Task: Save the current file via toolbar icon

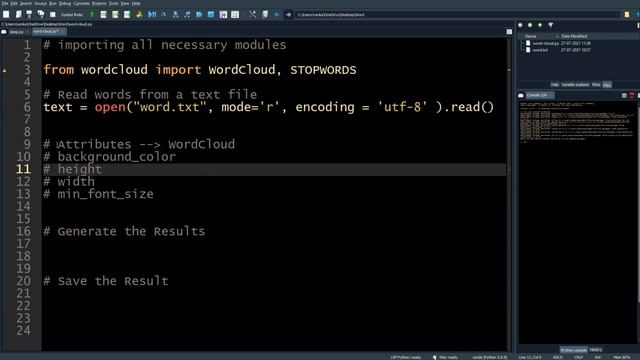Action: coord(29,14)
